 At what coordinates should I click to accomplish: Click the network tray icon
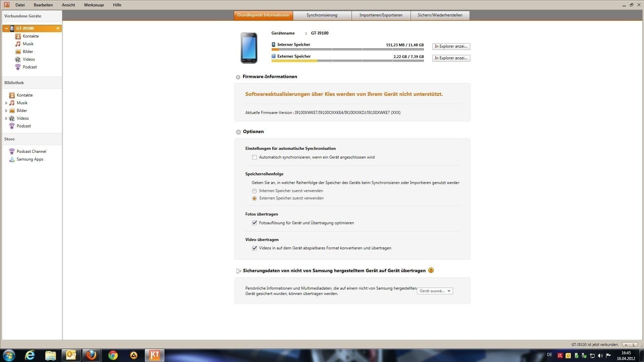pos(592,356)
